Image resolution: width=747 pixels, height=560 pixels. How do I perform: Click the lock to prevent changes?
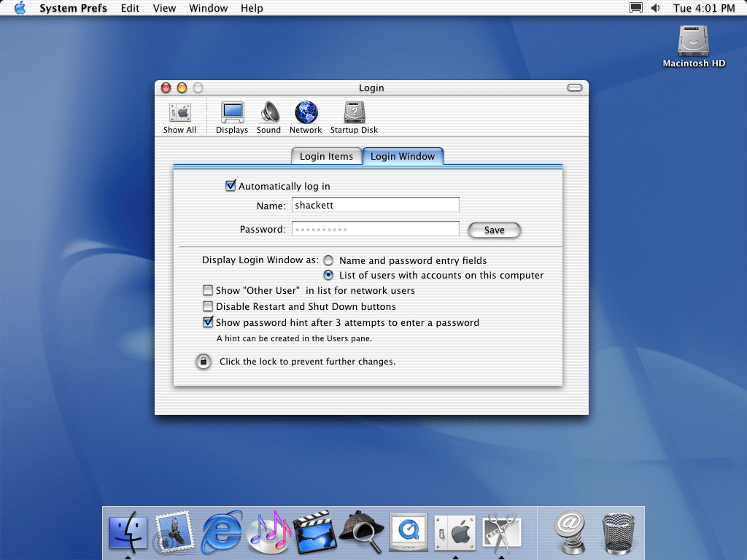(x=204, y=362)
